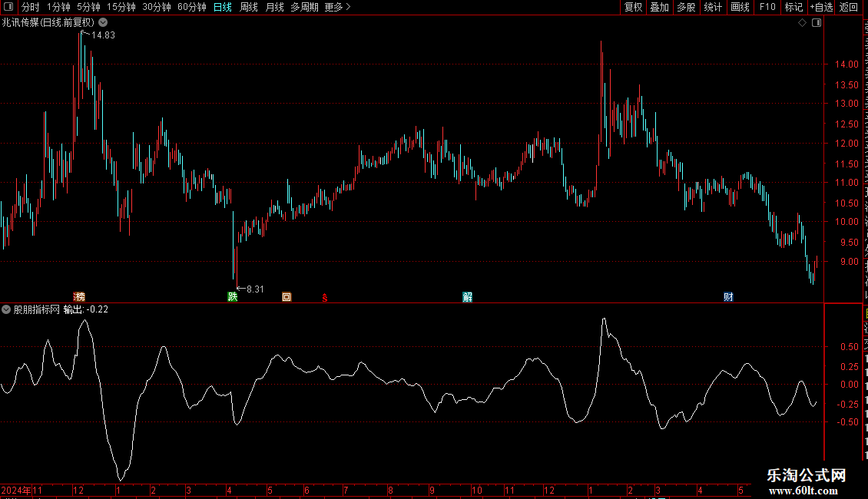868x499 pixels.
Task: Click the green '跌' event marker icon
Action: point(233,297)
